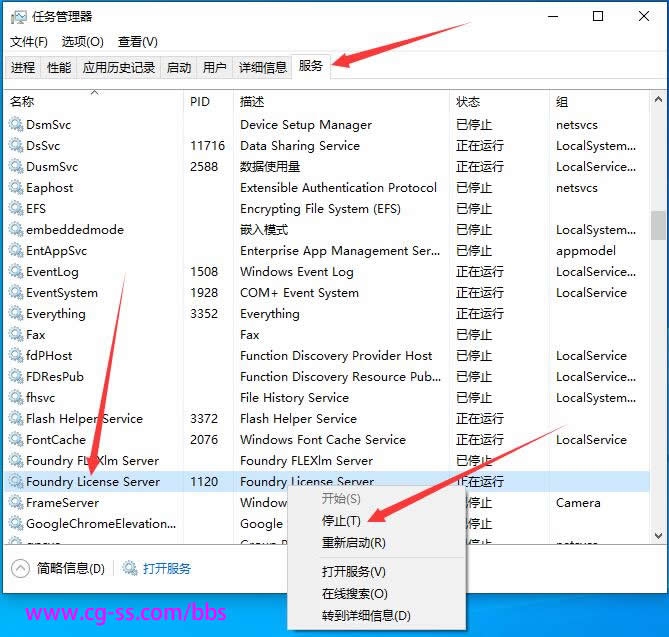Open the 打开服务 link
Image resolution: width=669 pixels, height=637 pixels.
[x=166, y=569]
